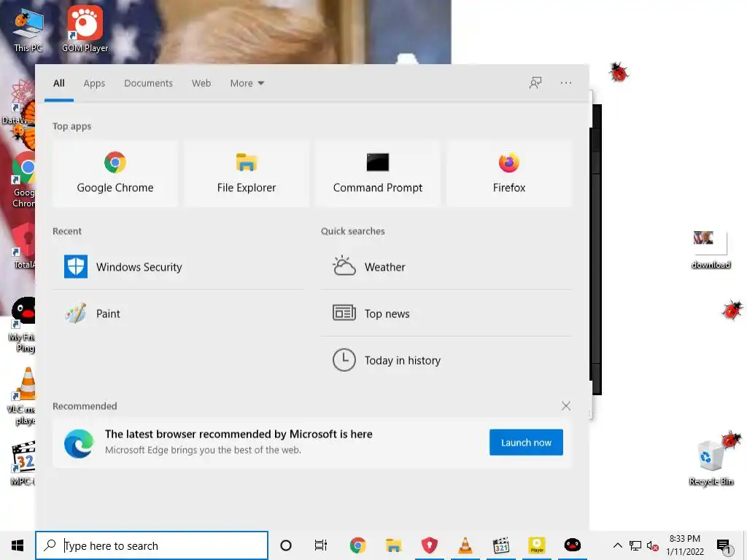Click the network tray icon
The height and width of the screenshot is (560, 747).
pos(635,545)
